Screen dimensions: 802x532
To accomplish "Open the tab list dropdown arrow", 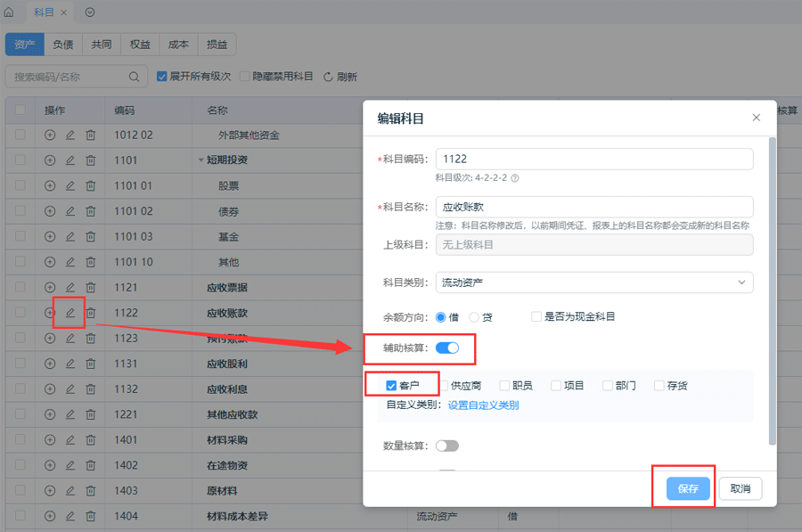I will click(x=90, y=12).
